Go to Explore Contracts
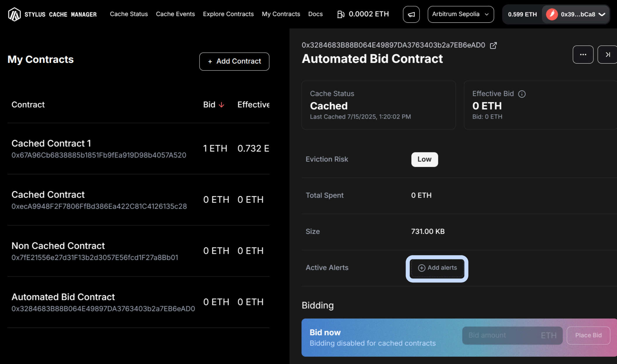This screenshot has width=617, height=364. [228, 14]
